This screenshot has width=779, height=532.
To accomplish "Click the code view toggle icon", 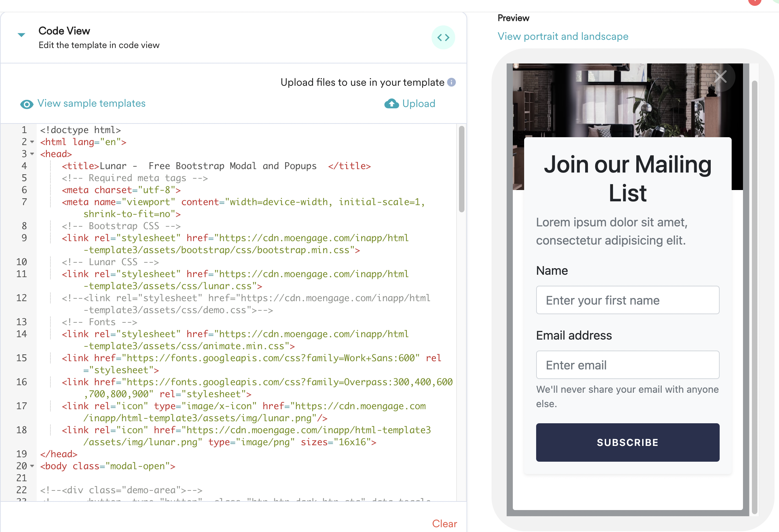I will pyautogui.click(x=443, y=37).
